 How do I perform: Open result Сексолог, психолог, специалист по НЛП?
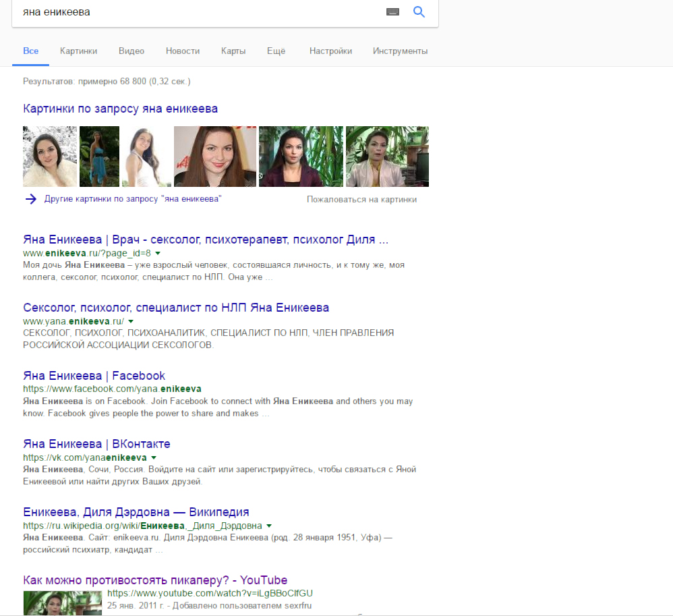pyautogui.click(x=176, y=308)
